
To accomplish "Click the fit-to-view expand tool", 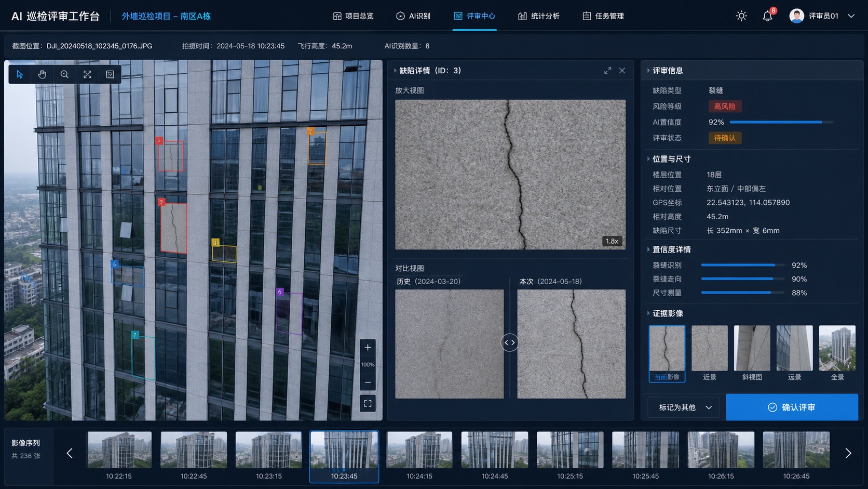I will [87, 74].
